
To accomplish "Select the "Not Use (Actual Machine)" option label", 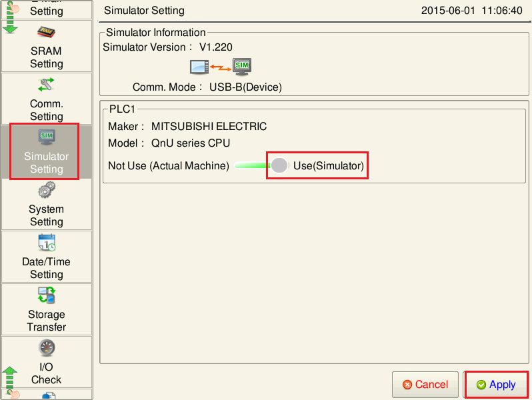I will click(x=168, y=165).
